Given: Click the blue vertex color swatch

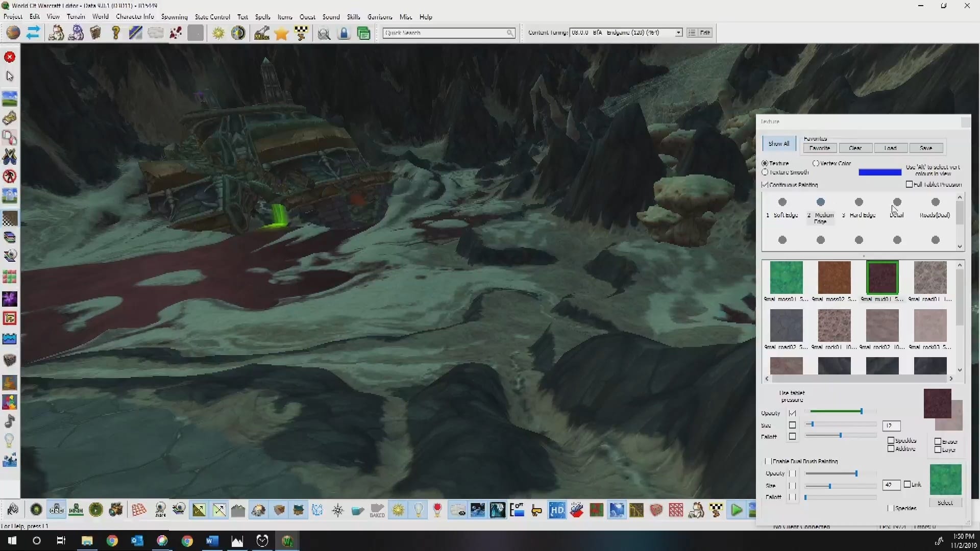Looking at the screenshot, I should (879, 172).
